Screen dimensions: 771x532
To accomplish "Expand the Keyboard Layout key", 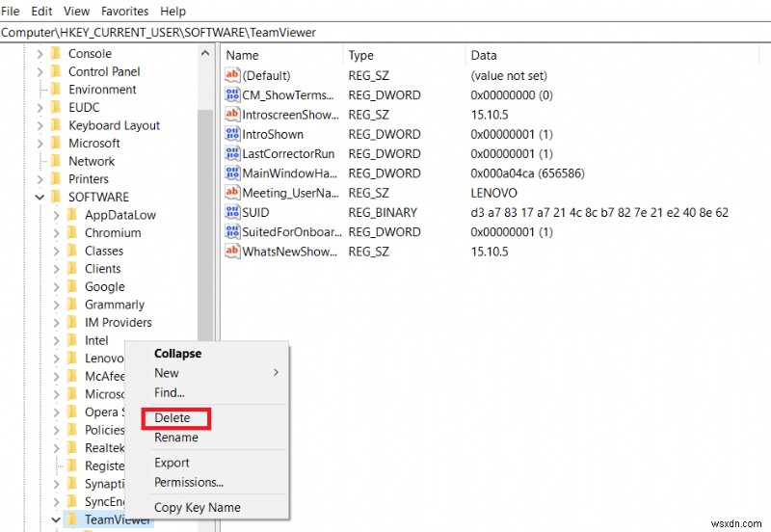I will click(40, 125).
